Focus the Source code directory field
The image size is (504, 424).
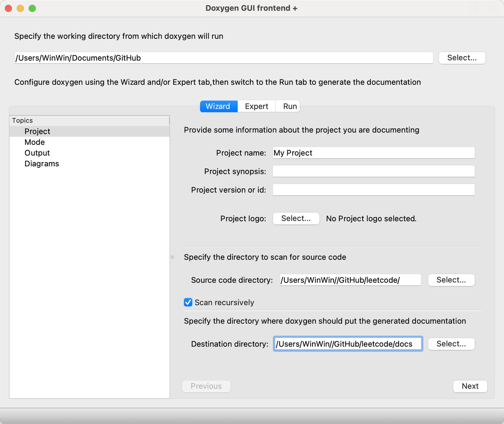click(350, 280)
